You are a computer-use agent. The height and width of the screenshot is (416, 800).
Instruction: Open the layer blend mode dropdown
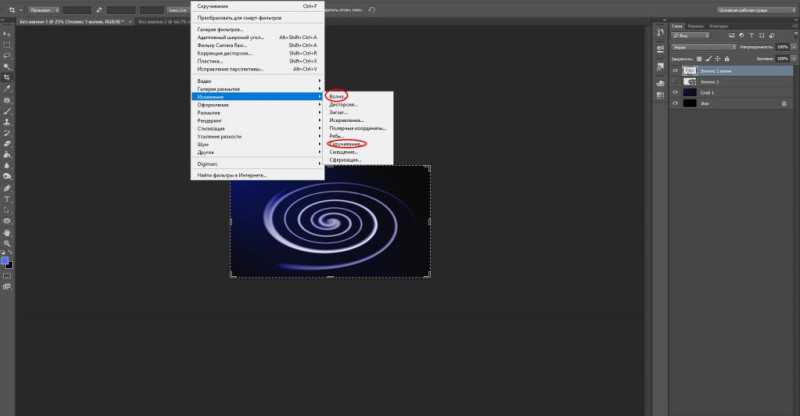click(x=704, y=47)
